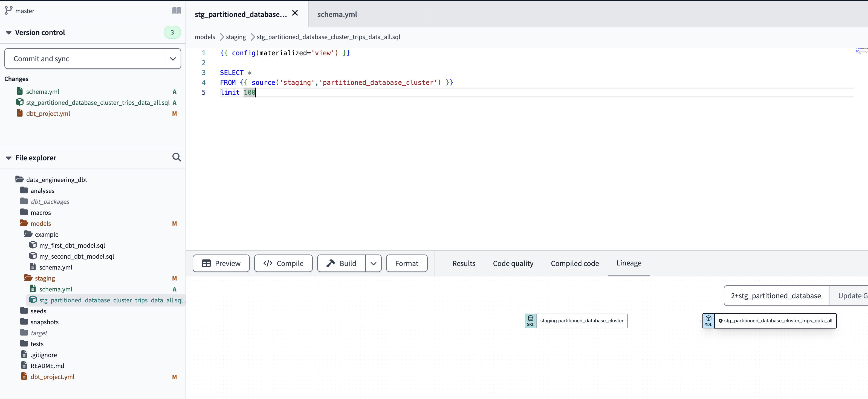868x399 pixels.
Task: Open the documentation book icon
Action: [x=177, y=10]
